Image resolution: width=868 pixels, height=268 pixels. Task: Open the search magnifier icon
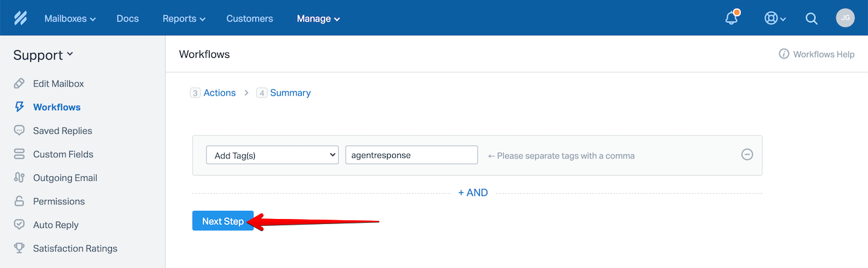(811, 18)
